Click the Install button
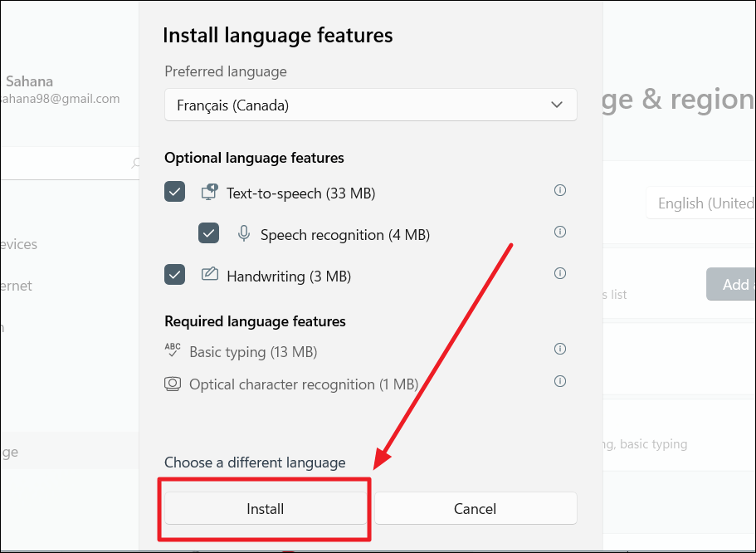Screen dimensions: 756x553 pos(266,509)
